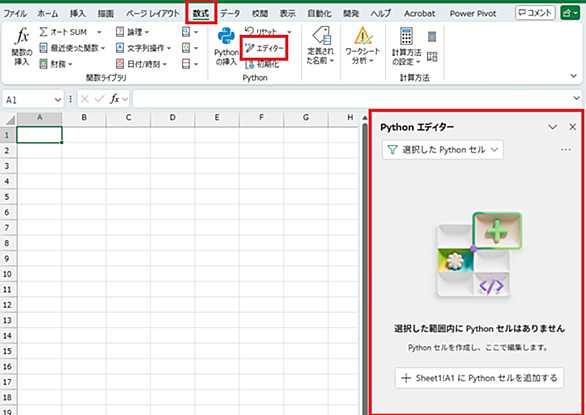This screenshot has width=586, height=415.
Task: Switch to the 表示 tab
Action: click(x=288, y=14)
